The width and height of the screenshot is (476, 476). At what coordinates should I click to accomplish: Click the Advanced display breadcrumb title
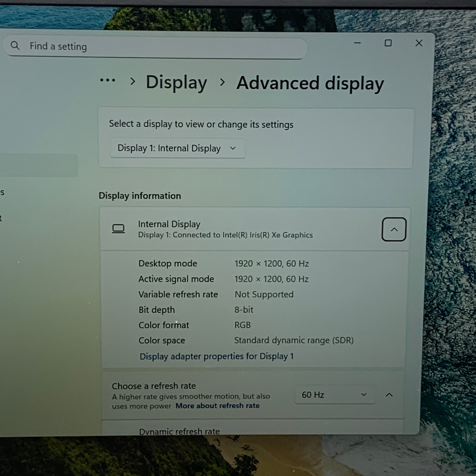pyautogui.click(x=310, y=83)
